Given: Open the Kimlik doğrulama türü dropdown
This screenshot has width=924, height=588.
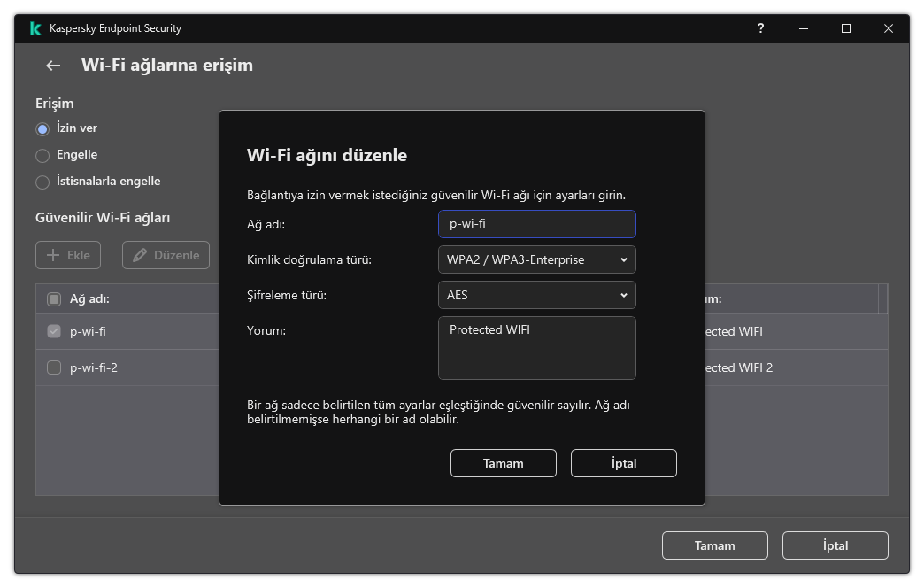Looking at the screenshot, I should click(536, 259).
